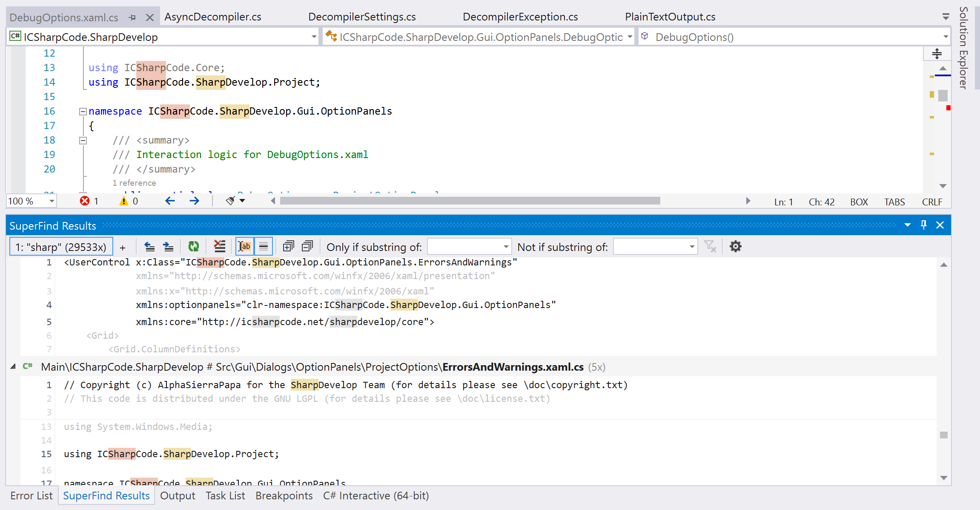Close the SuperFind Results panel

(940, 225)
